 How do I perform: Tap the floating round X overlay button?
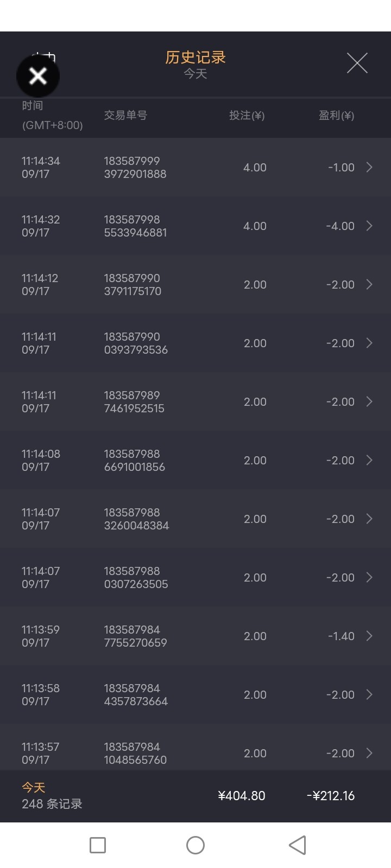click(38, 76)
